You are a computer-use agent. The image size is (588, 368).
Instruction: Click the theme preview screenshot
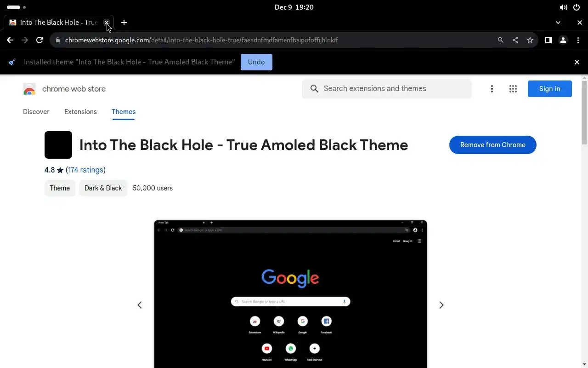click(290, 294)
